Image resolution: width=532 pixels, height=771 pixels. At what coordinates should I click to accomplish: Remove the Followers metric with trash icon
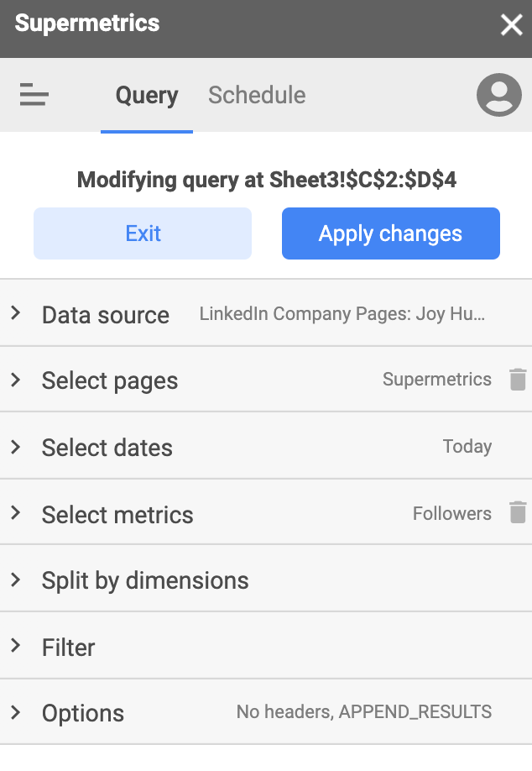pos(518,512)
